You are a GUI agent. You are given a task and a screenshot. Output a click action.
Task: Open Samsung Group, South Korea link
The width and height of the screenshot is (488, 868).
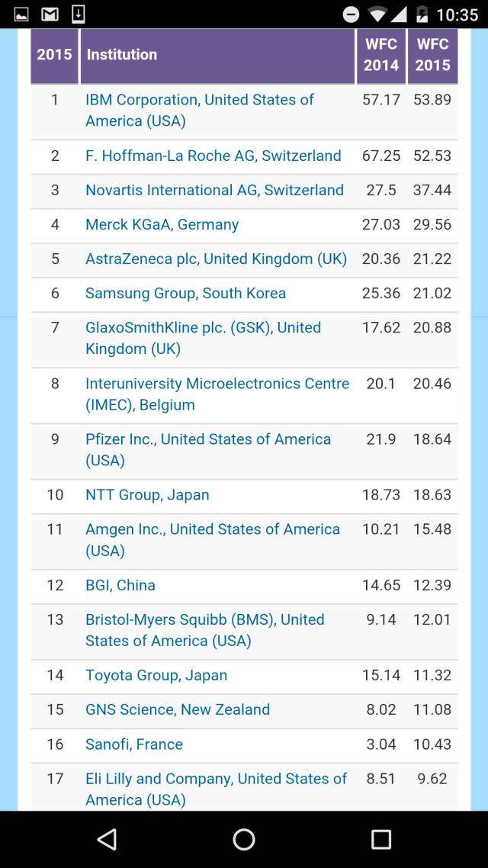click(x=186, y=293)
